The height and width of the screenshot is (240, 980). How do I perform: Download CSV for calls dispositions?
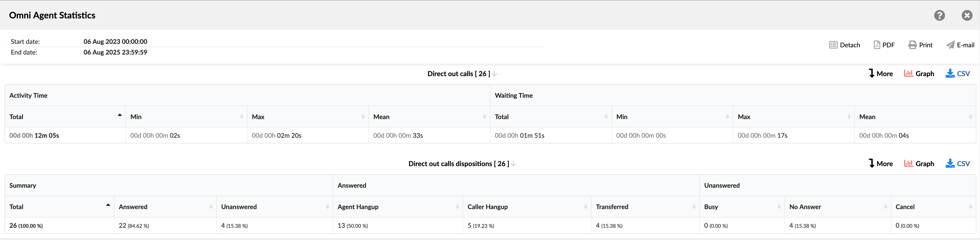pyautogui.click(x=957, y=164)
